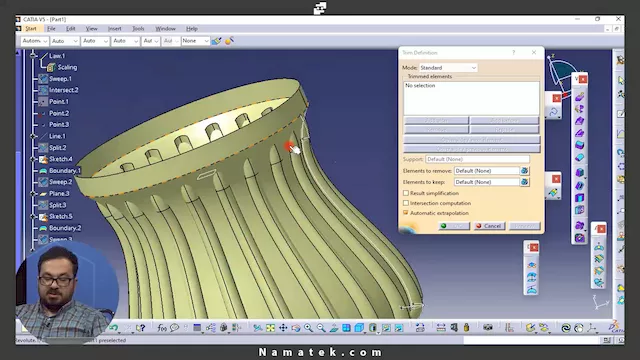The width and height of the screenshot is (640, 360).
Task: Expand the Sketch.4 tree node
Action: [x=34, y=159]
